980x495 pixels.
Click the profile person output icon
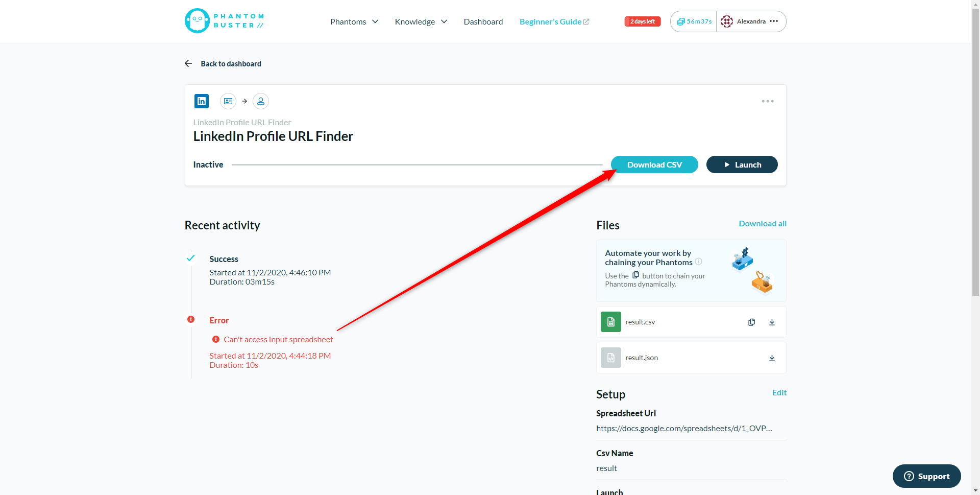pos(261,101)
